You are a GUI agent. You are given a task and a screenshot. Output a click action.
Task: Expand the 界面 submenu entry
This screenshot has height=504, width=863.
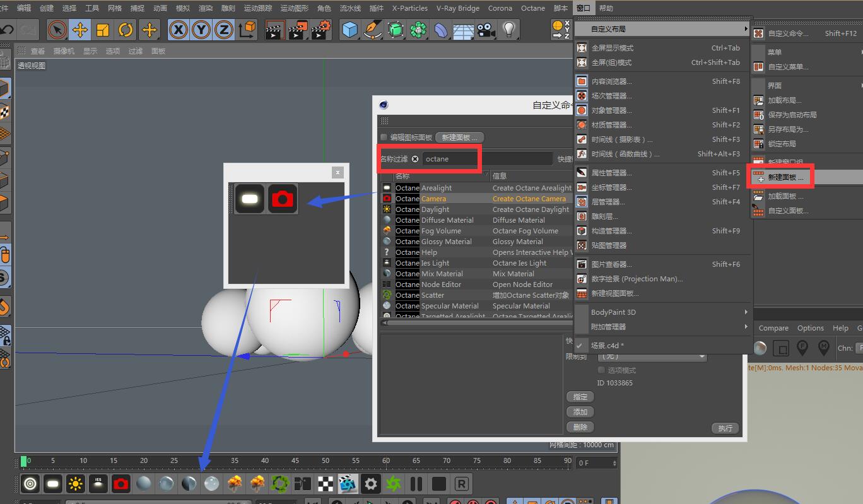pos(807,86)
